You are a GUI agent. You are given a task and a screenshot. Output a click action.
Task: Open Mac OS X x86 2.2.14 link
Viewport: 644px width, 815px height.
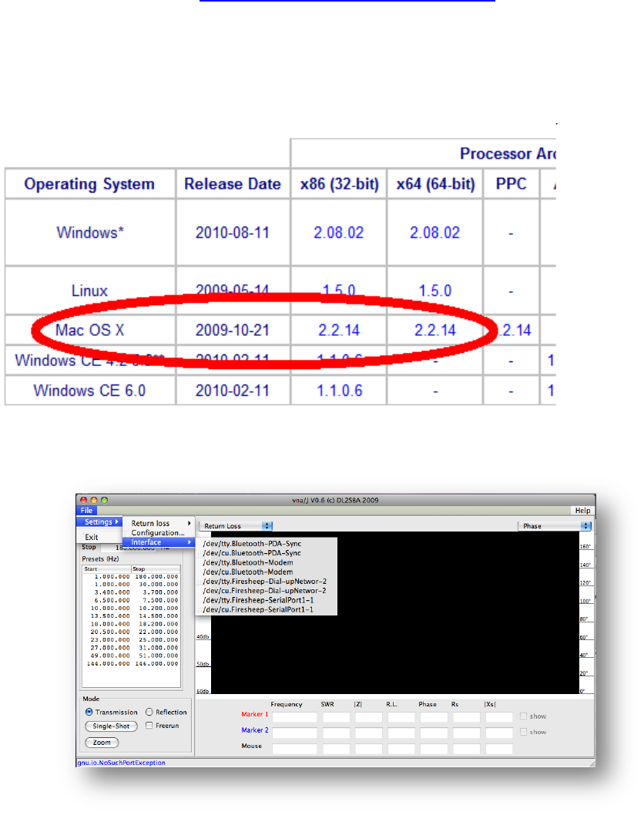point(339,330)
